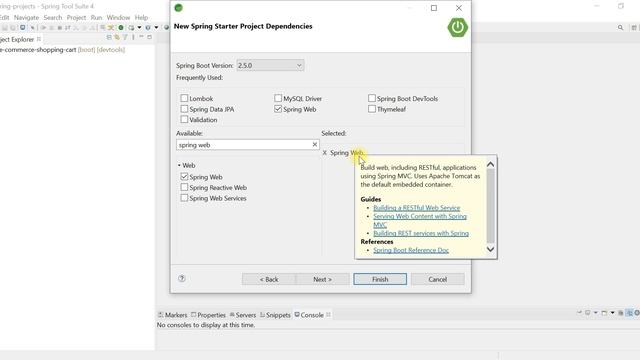Click the green Spring leaf icon in dialog title bar
The height and width of the screenshot is (360, 640).
[x=178, y=8]
